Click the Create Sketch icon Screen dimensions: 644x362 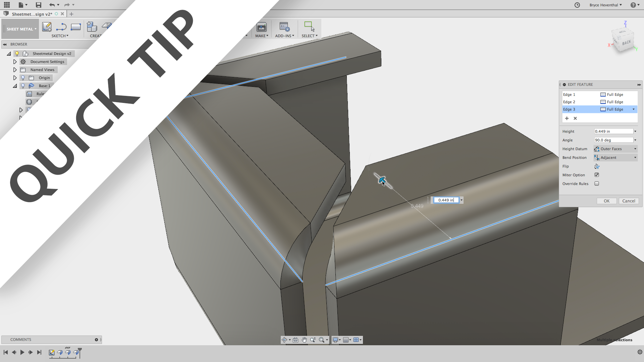click(x=47, y=26)
